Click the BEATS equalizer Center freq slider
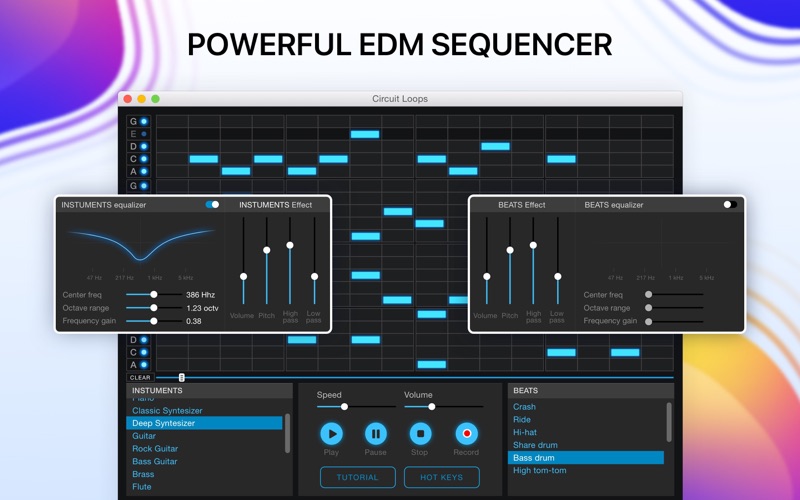This screenshot has width=800, height=500. (674, 294)
